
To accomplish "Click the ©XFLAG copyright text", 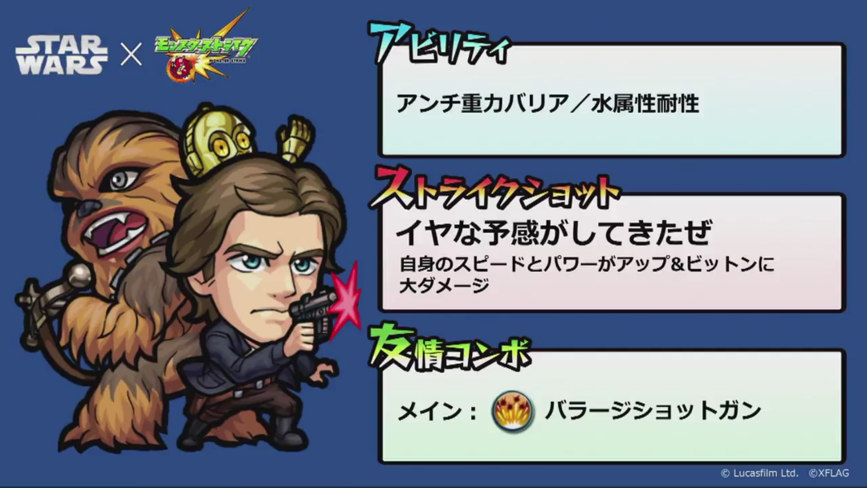I will tap(828, 473).
